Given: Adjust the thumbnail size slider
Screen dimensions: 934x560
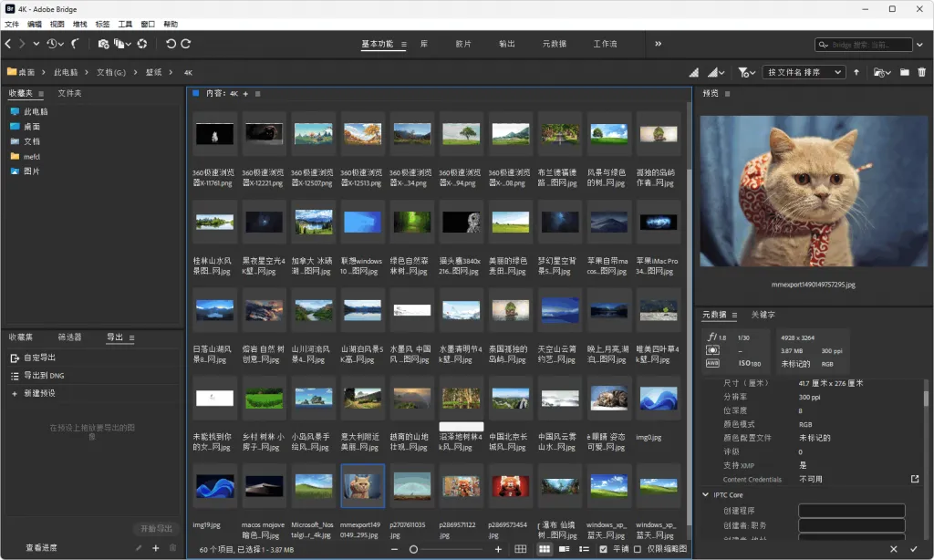Looking at the screenshot, I should click(x=414, y=550).
